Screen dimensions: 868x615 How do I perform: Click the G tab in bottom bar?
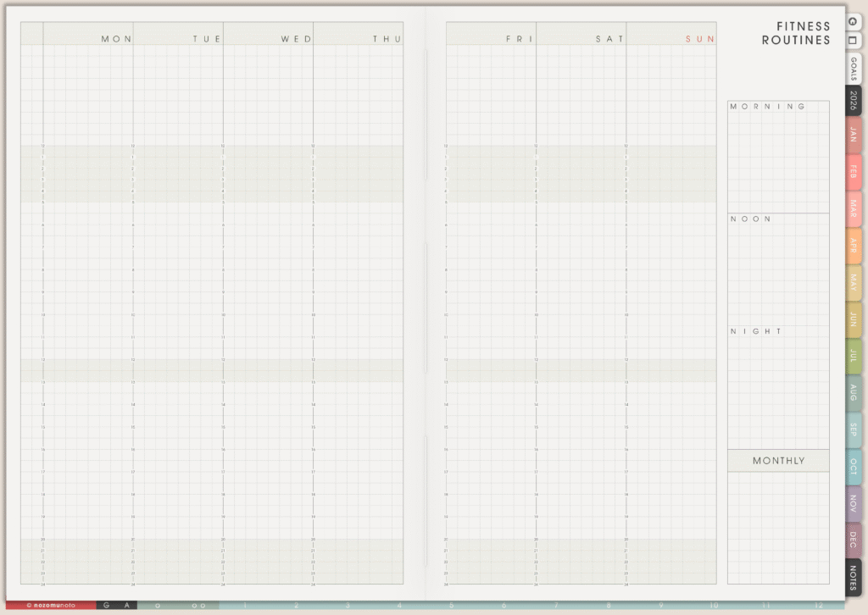click(x=107, y=605)
